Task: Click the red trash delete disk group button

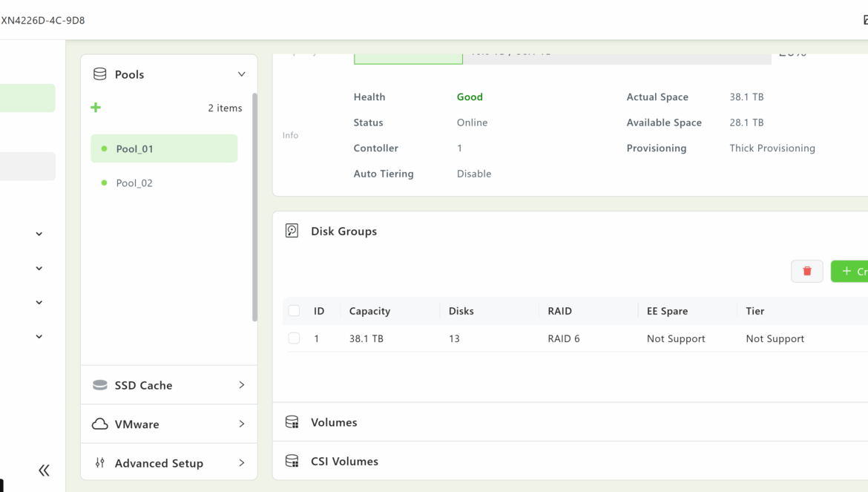Action: [x=806, y=272]
